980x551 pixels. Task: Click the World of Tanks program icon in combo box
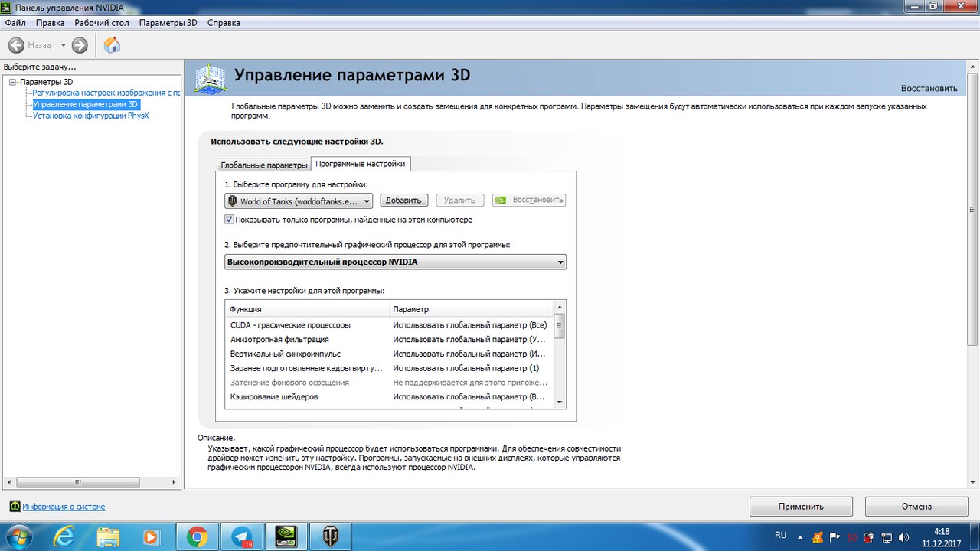(233, 201)
